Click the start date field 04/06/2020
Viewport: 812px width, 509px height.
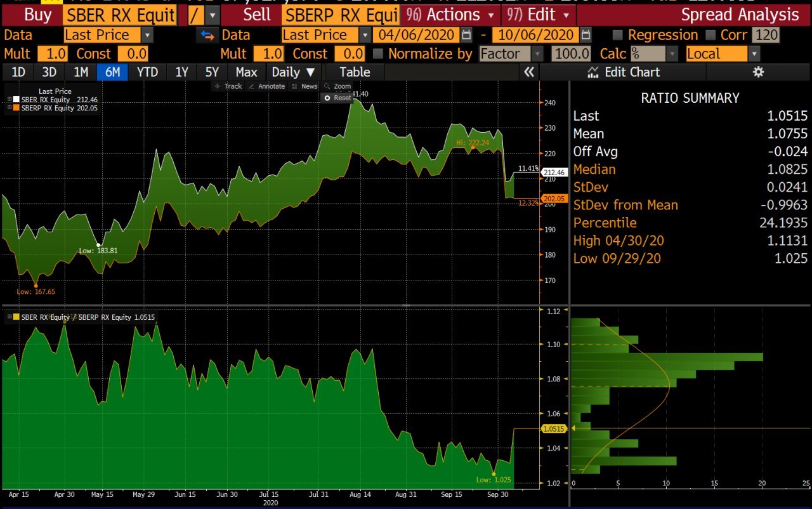coord(417,36)
